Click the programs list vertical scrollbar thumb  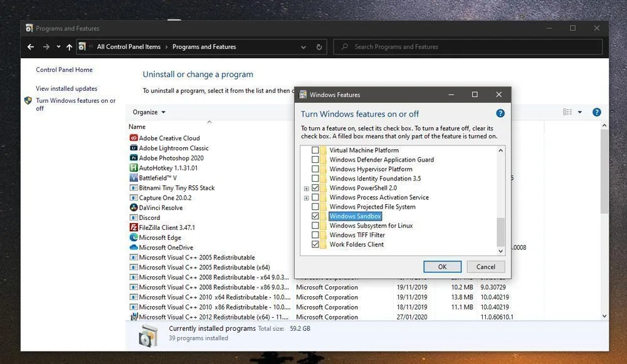pos(604,172)
